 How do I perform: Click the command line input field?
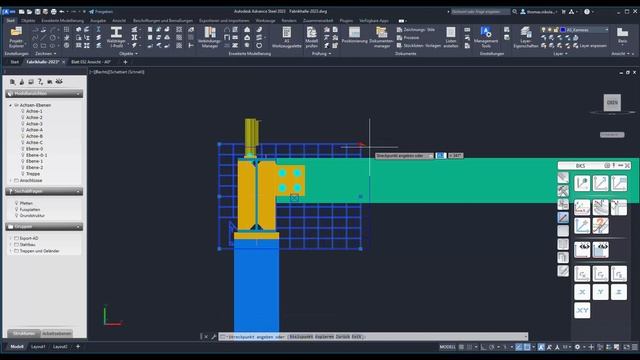(x=373, y=337)
